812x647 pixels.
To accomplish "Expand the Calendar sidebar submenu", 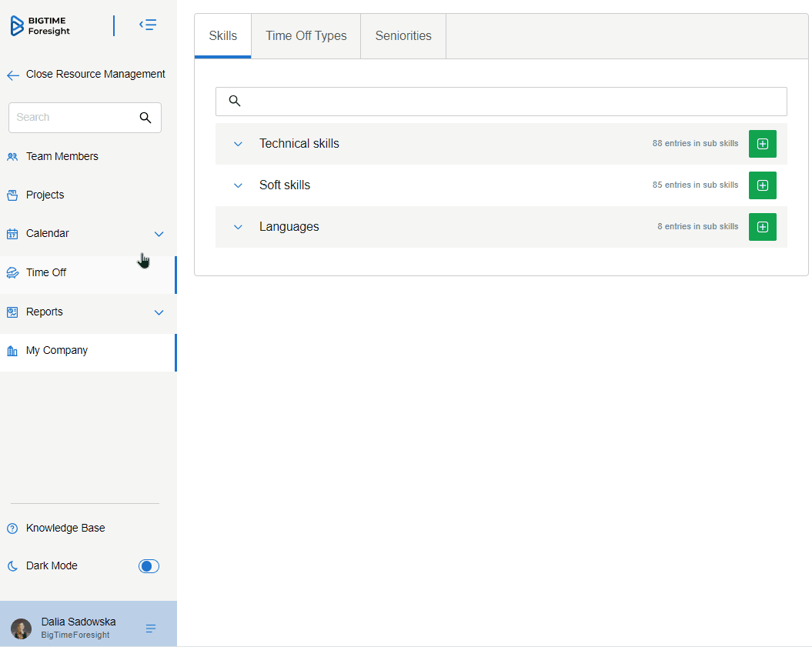I will (159, 234).
